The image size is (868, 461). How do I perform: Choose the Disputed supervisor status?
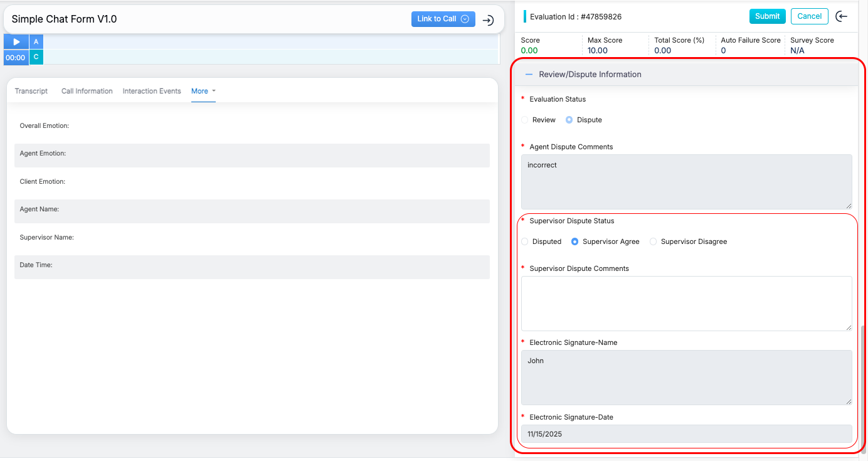[x=525, y=241]
